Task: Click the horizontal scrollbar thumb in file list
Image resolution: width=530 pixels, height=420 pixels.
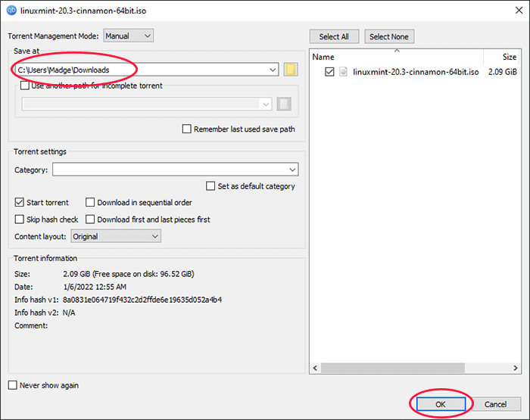Action: (393, 368)
